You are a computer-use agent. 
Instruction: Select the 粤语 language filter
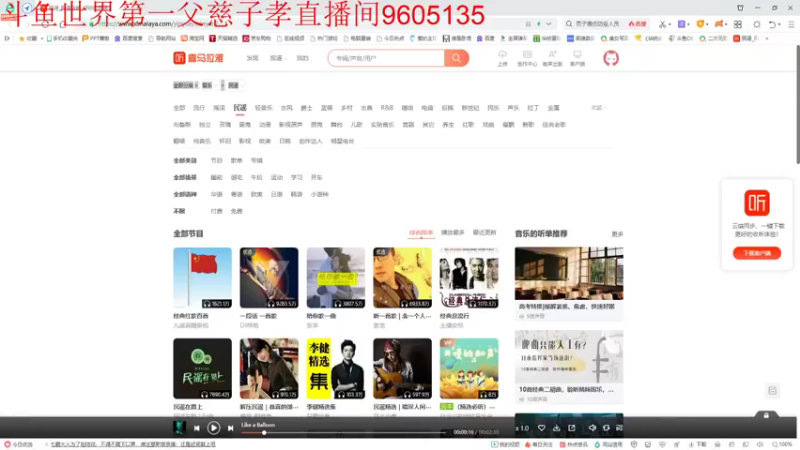236,194
